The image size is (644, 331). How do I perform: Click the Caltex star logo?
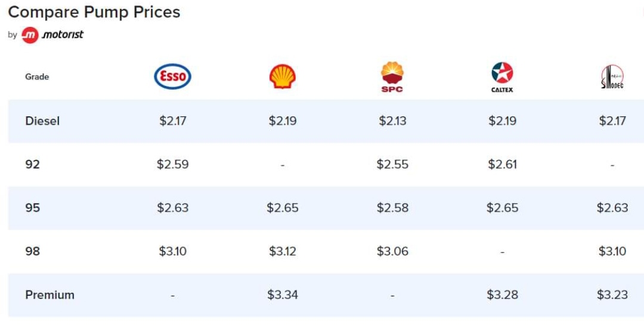point(502,77)
